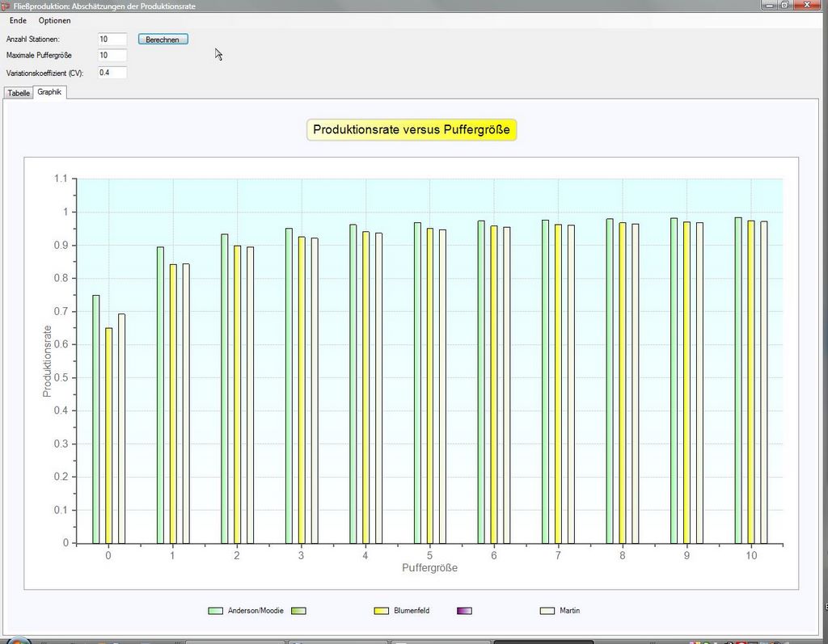Click the green Anderson/Moodie legend swatch
The width and height of the screenshot is (828, 644).
pyautogui.click(x=215, y=611)
